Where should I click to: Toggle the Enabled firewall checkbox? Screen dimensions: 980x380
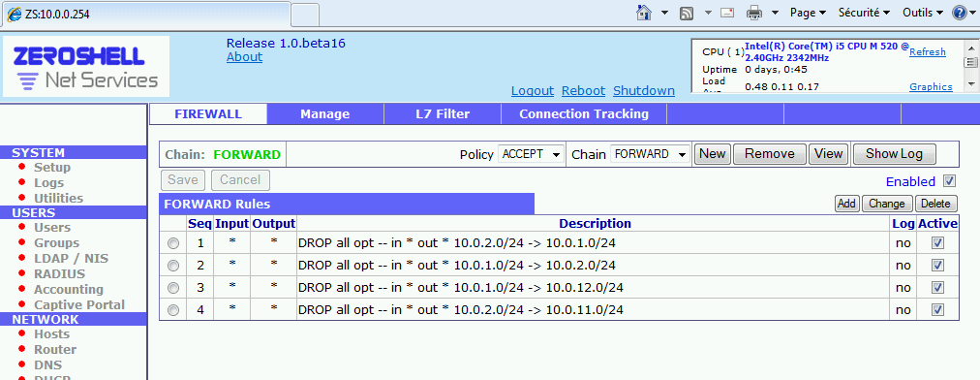[x=949, y=181]
